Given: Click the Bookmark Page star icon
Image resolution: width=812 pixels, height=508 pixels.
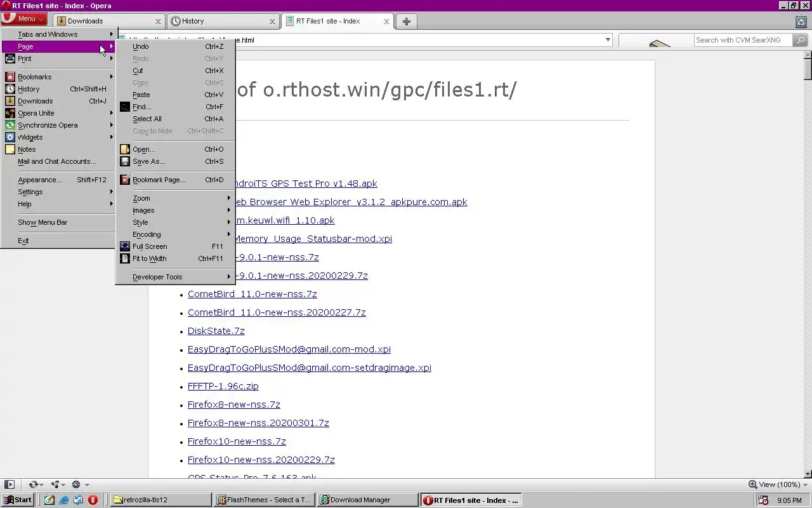Looking at the screenshot, I should point(125,180).
